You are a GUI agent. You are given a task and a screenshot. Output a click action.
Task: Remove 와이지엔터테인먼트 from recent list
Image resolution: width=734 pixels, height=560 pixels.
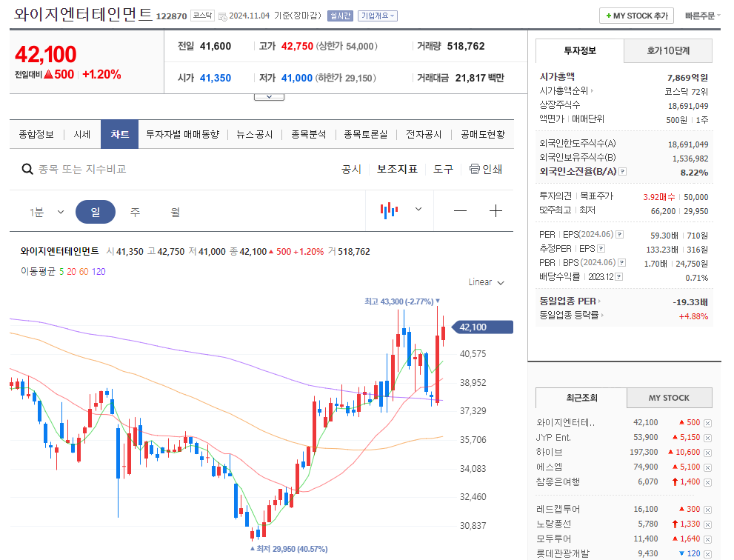click(707, 423)
